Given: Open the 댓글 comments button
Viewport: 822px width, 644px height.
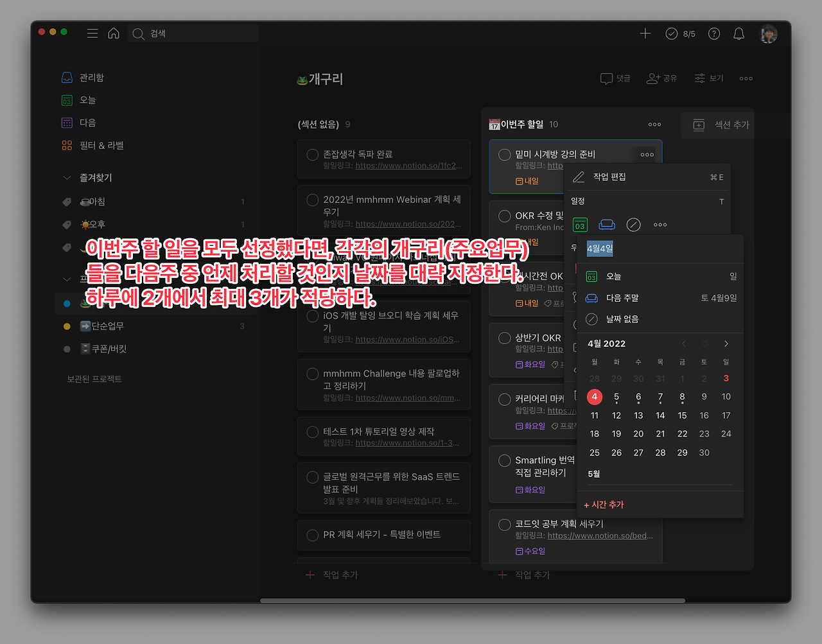Looking at the screenshot, I should (615, 78).
